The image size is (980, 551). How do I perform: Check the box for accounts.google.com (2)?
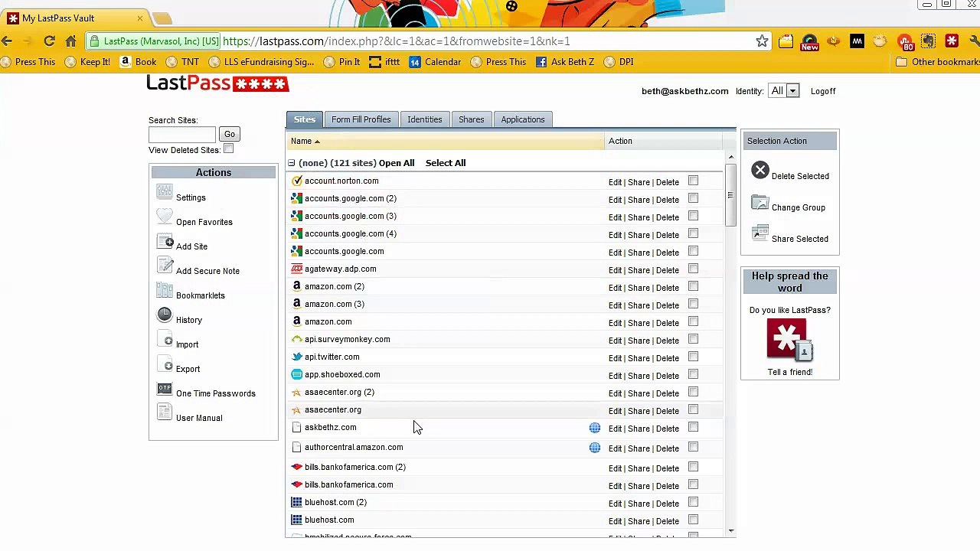[693, 198]
